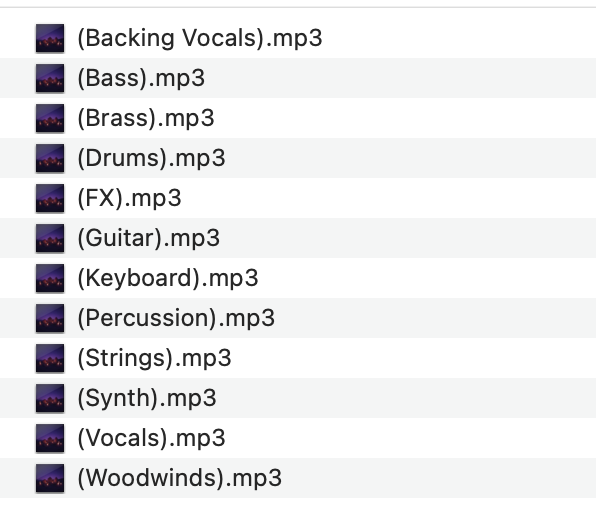
Task: Click the (Synth).mp3 artwork thumbnail
Action: click(x=50, y=398)
